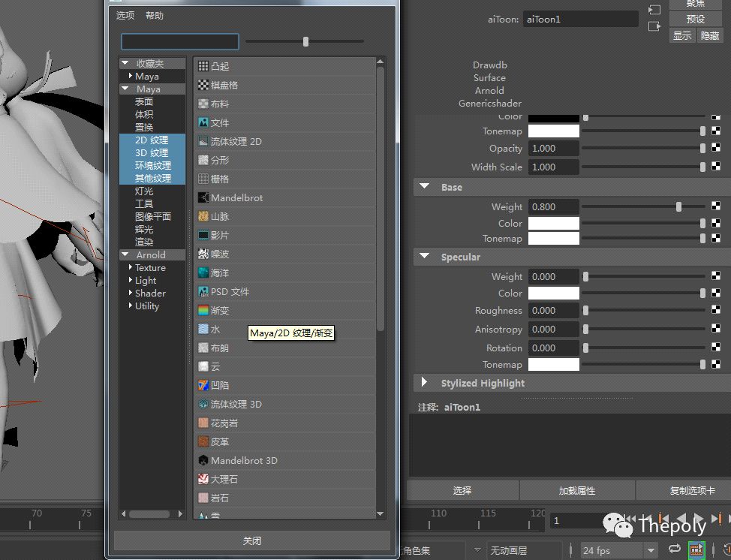The width and height of the screenshot is (731, 560).
Task: Click map button for Specular Rotation
Action: click(716, 348)
